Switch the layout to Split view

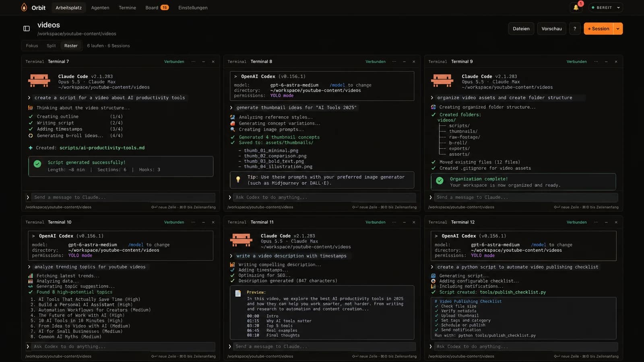pyautogui.click(x=51, y=45)
